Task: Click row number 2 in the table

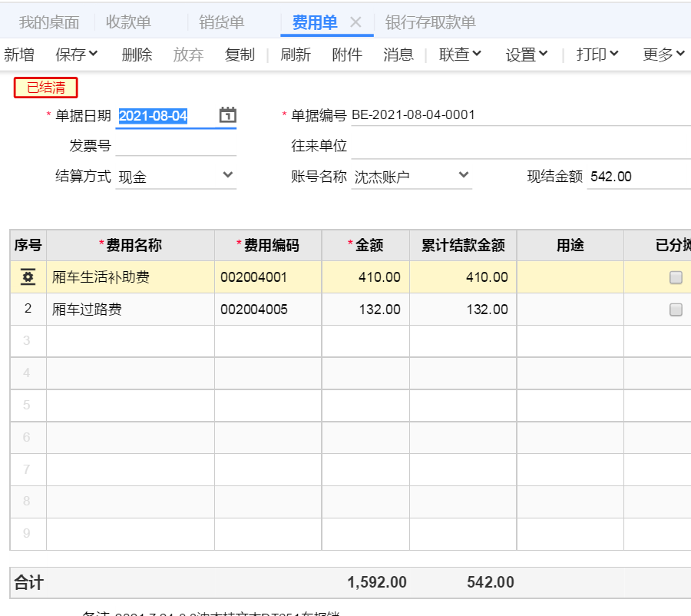Action: tap(28, 309)
